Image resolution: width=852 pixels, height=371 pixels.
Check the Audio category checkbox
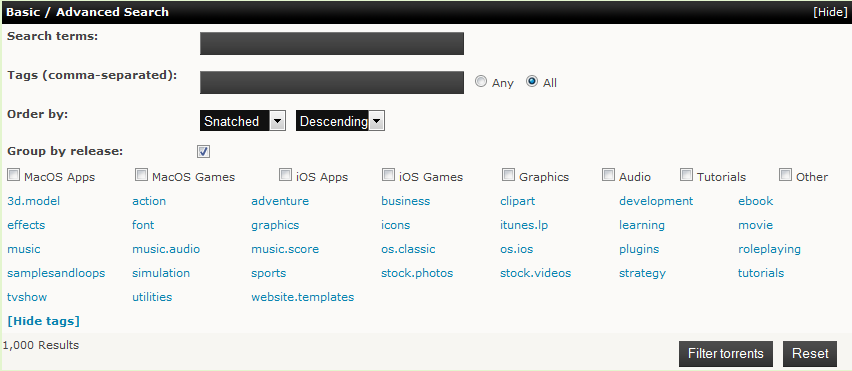(609, 175)
